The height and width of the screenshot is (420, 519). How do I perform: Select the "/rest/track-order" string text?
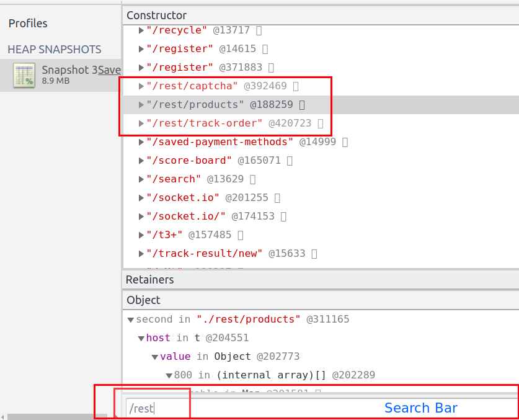204,123
